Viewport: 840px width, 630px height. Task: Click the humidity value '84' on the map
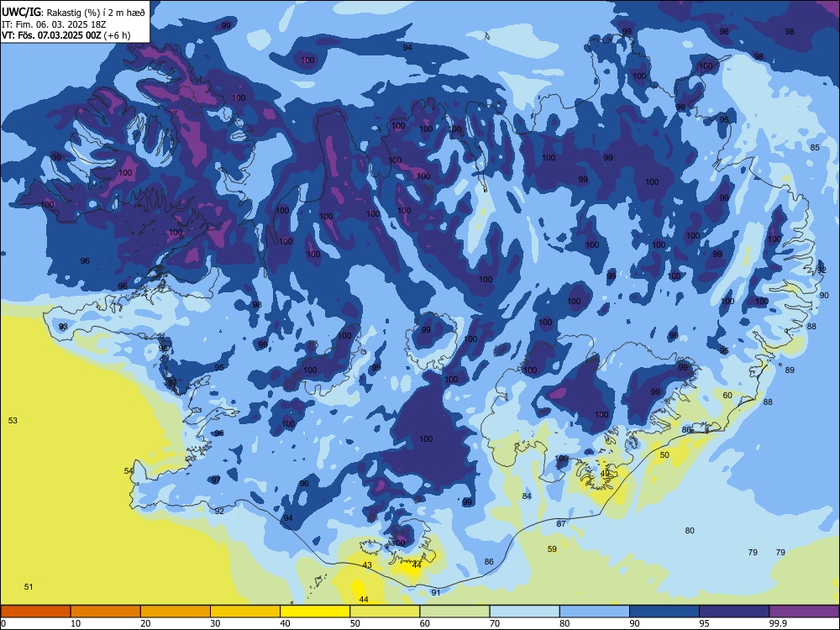[x=527, y=496]
